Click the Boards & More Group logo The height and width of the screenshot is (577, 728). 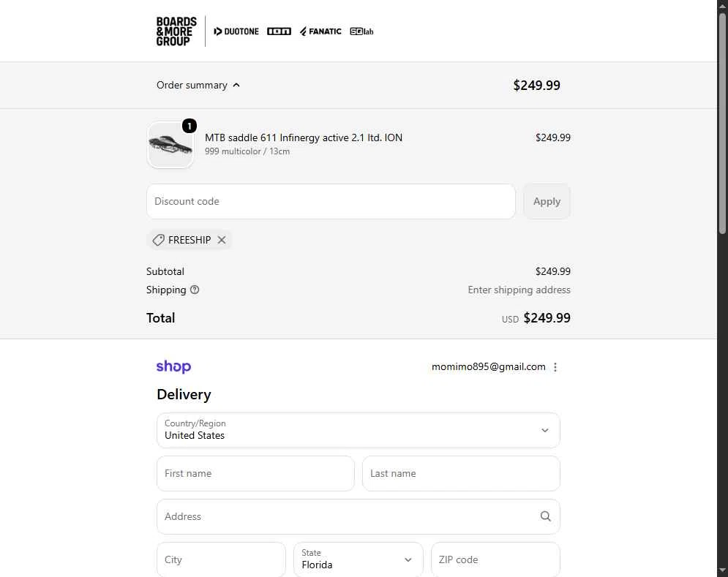coord(176,31)
